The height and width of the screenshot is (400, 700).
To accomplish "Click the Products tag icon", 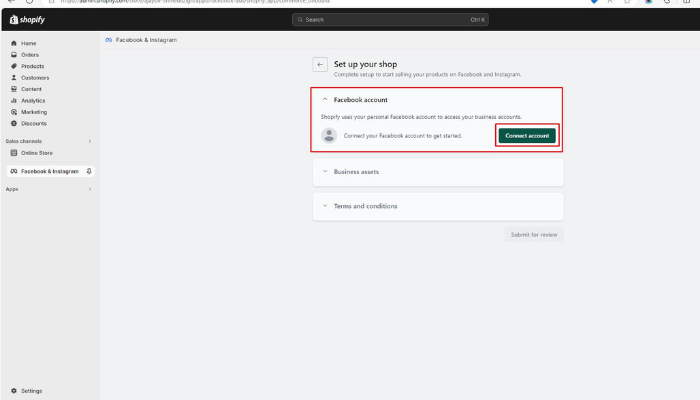I will [x=14, y=66].
